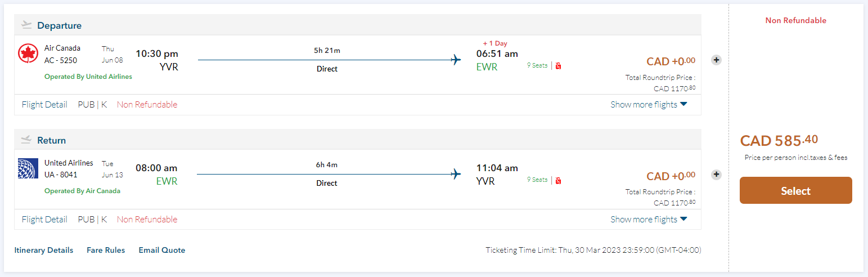
Task: Click the United Airlines globe logo
Action: click(x=28, y=168)
